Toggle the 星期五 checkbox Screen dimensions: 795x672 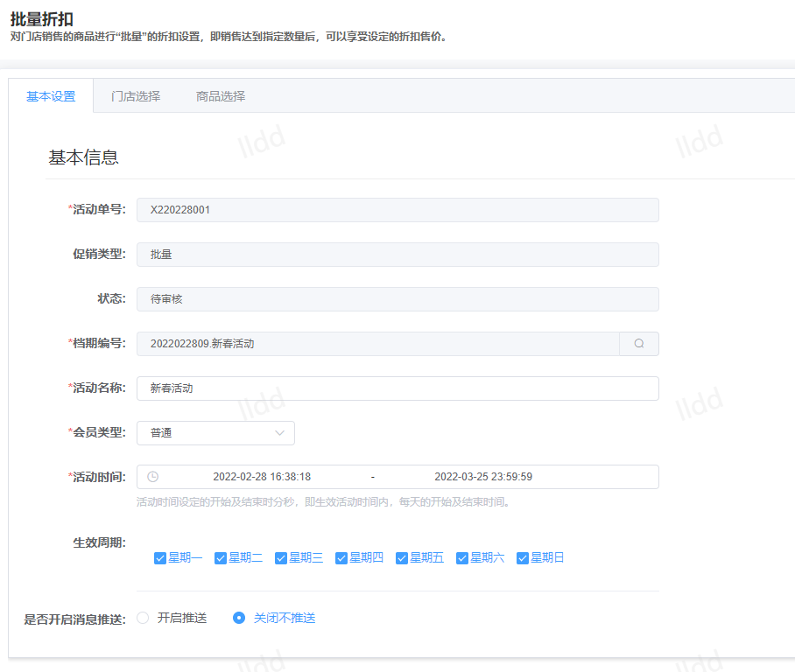point(402,558)
